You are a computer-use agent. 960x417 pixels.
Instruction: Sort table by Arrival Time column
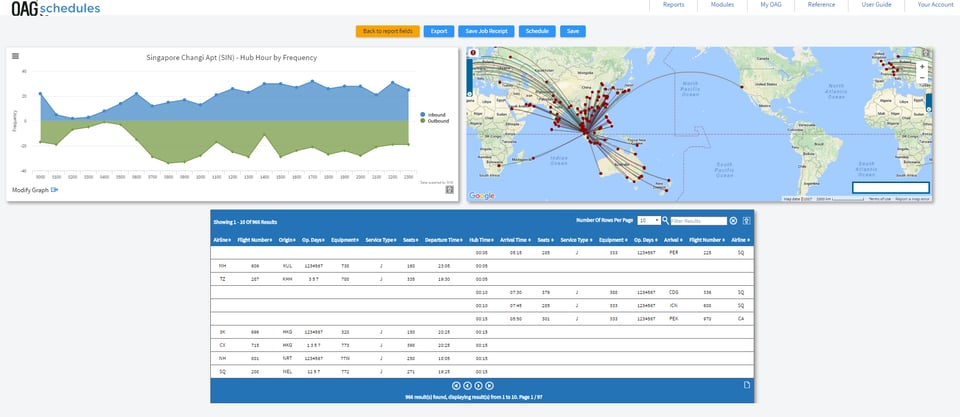click(x=517, y=241)
